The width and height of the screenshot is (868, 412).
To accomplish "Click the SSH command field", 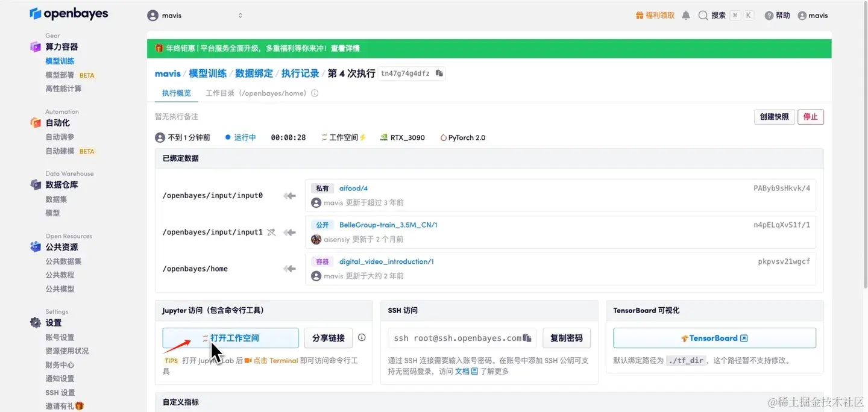I will click(462, 338).
